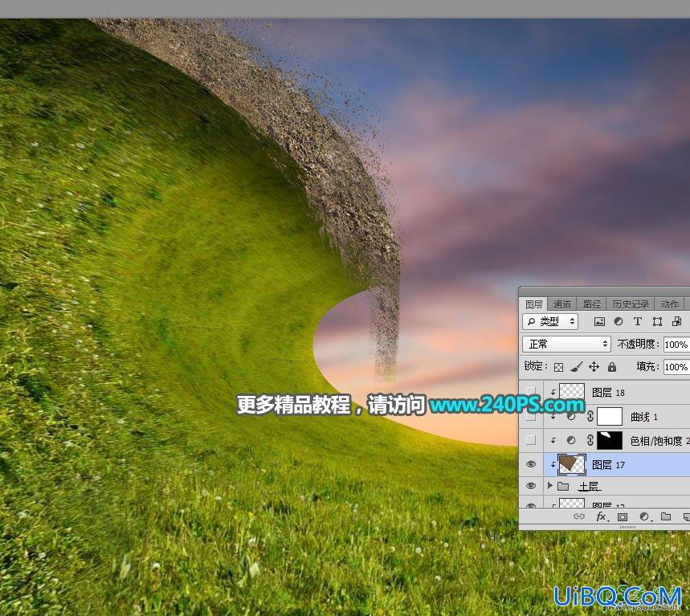Click the 土层 group name
The height and width of the screenshot is (616, 690).
[x=589, y=486]
